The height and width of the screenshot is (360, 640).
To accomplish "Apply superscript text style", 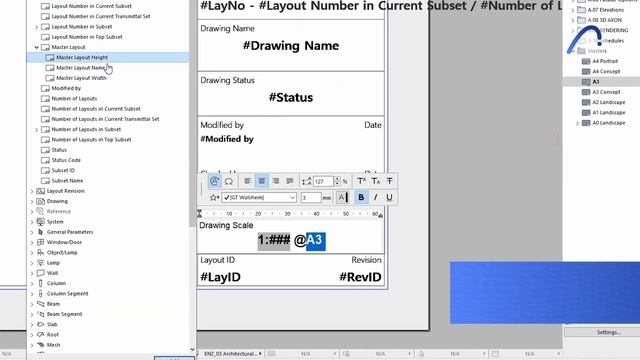I will coord(361,181).
